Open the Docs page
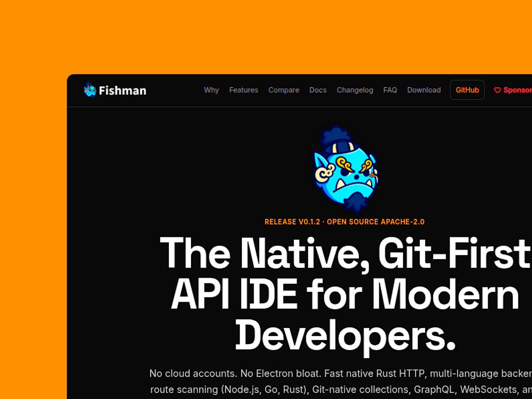Screen dimensions: 532x399 point(318,90)
